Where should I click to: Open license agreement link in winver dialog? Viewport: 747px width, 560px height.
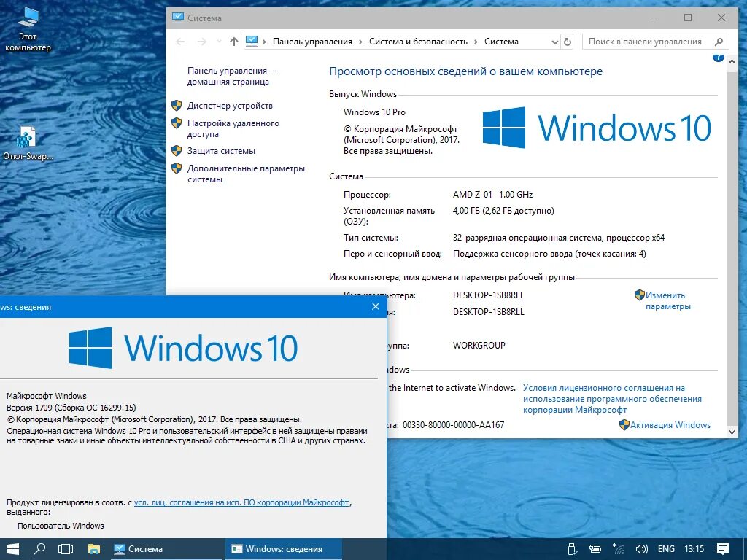(241, 502)
